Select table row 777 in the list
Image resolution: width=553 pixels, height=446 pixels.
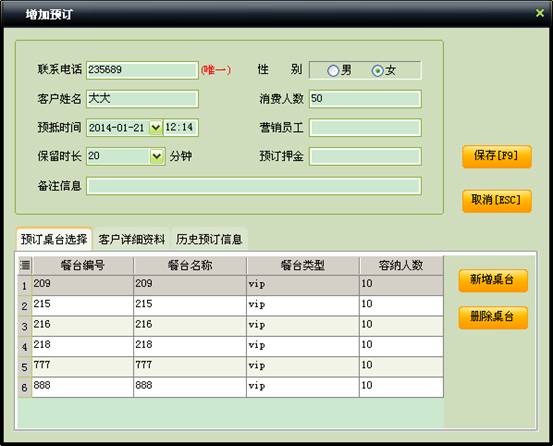[x=231, y=367]
